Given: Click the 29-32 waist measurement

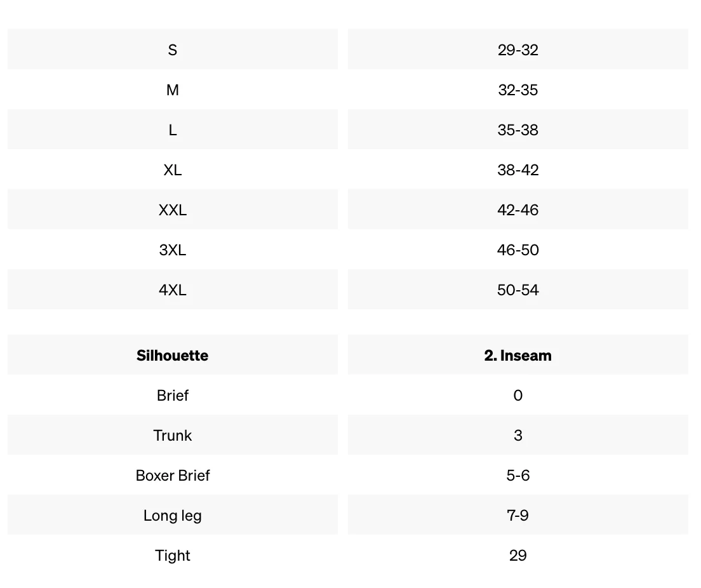Looking at the screenshot, I should (x=517, y=50).
